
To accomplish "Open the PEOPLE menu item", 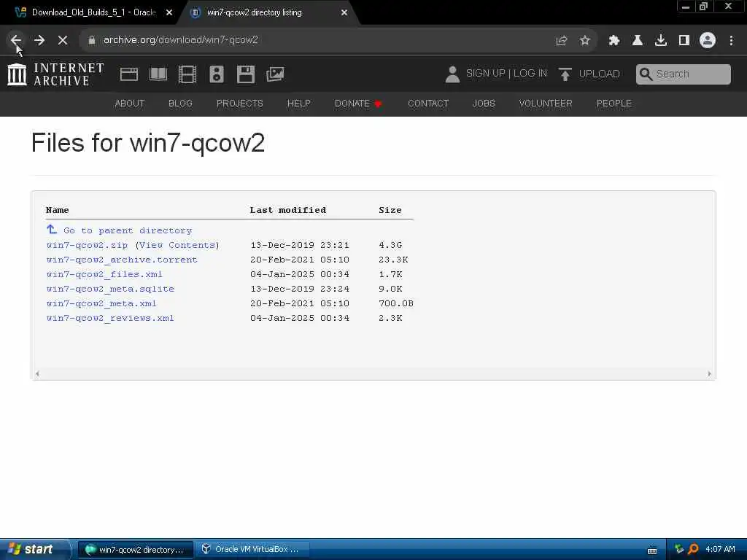I will coord(614,104).
